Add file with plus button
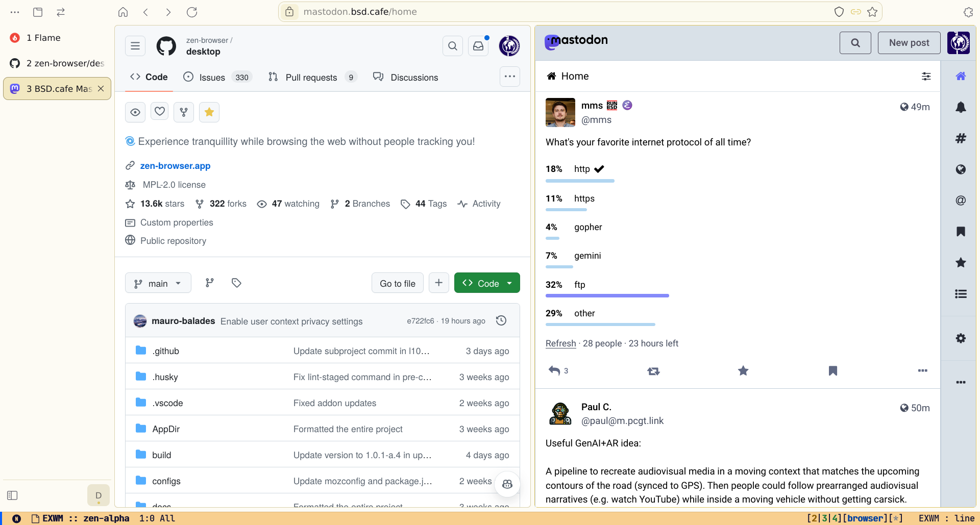This screenshot has height=525, width=980. (439, 283)
